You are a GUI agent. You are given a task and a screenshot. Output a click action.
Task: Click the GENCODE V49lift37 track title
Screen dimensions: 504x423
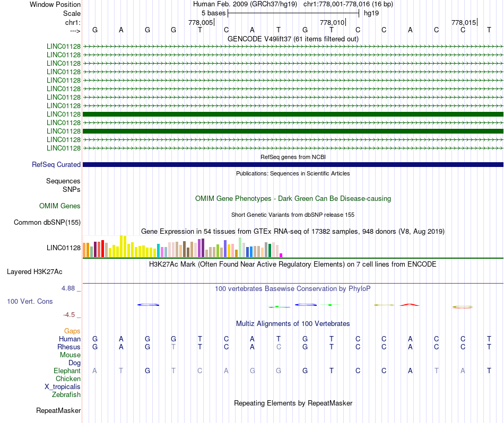[293, 39]
